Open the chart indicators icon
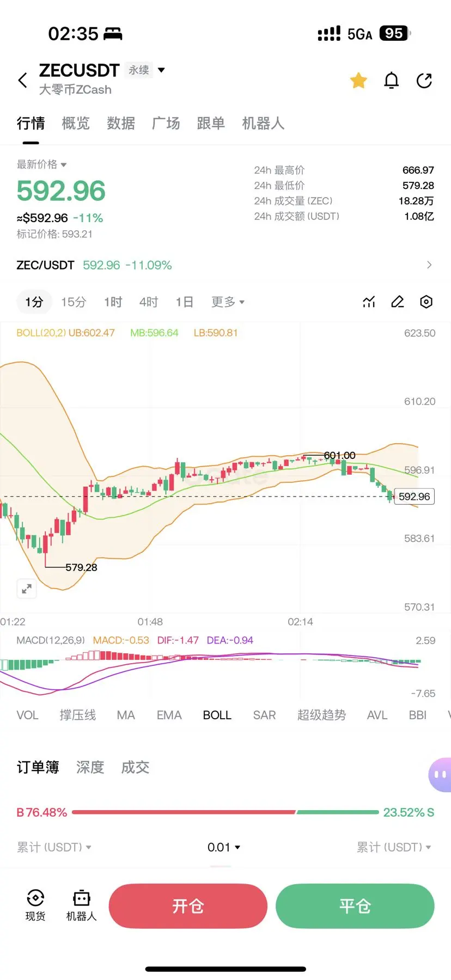The height and width of the screenshot is (980, 451). coord(369,302)
